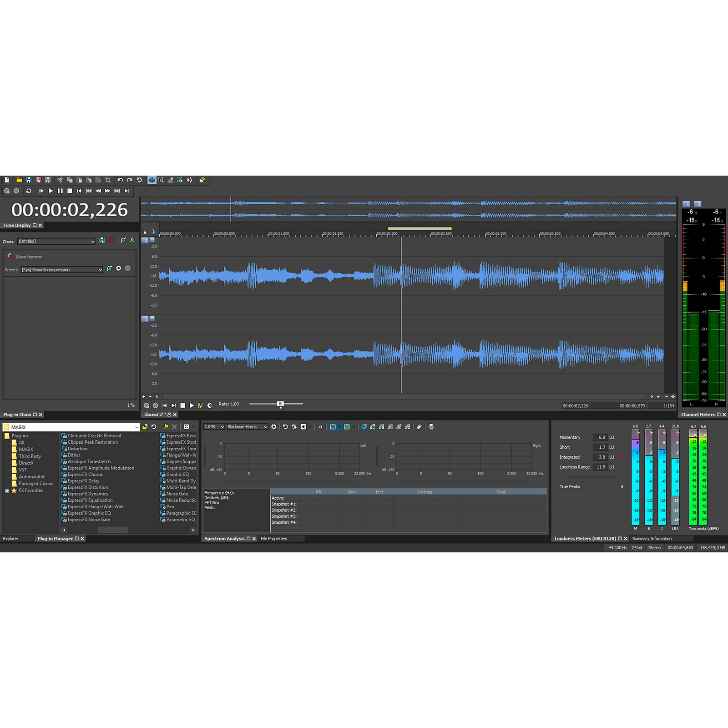Save the plug-in chain preset

(102, 240)
